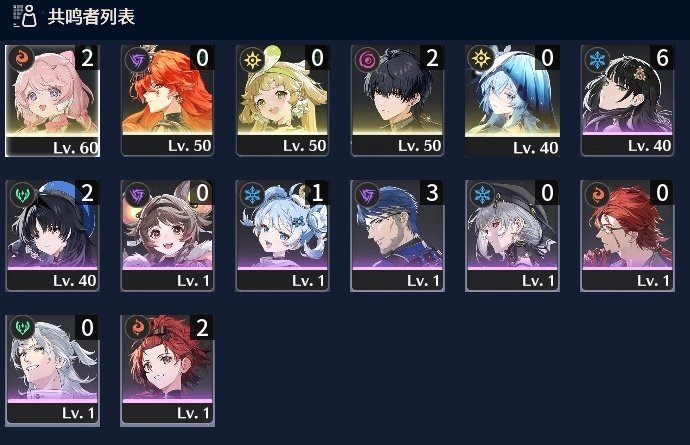Select the blue-haired man with glasses
The height and width of the screenshot is (445, 690).
(397, 235)
